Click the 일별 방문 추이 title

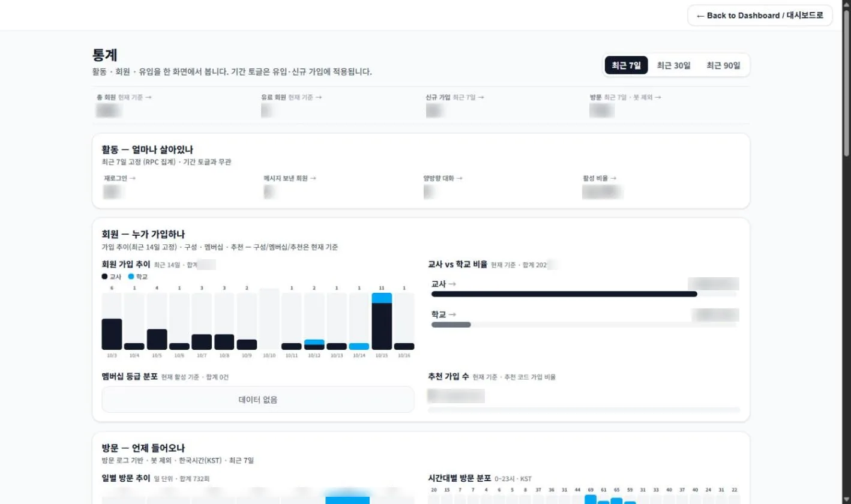[x=126, y=478]
